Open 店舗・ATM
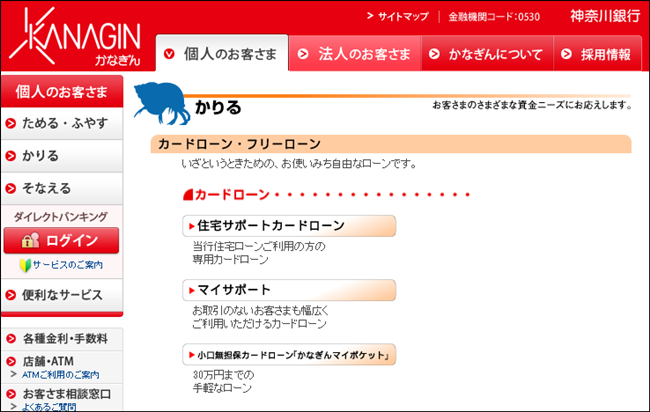Image resolution: width=650 pixels, height=412 pixels. point(48,361)
